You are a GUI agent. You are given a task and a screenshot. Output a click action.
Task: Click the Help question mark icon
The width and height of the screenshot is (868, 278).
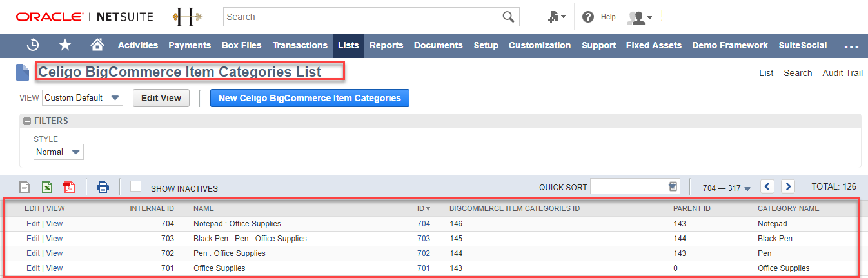(x=587, y=17)
